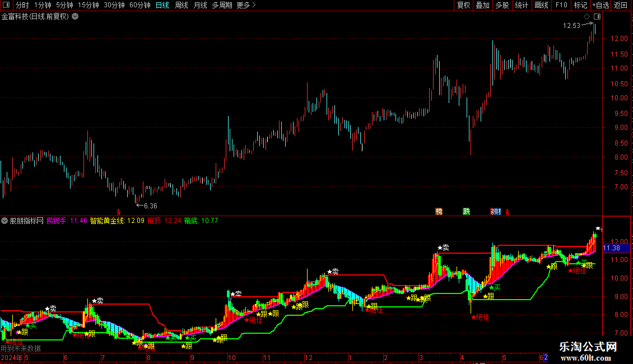This screenshot has width=633, height=364.
Task: Toggle the right side panel icon
Action: (597, 17)
